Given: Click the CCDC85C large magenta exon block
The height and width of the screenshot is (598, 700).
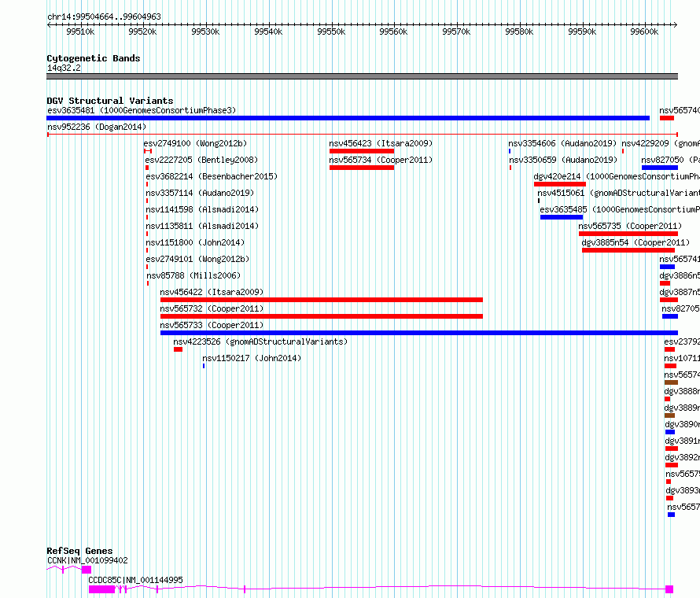Looking at the screenshot, I should tap(101, 589).
